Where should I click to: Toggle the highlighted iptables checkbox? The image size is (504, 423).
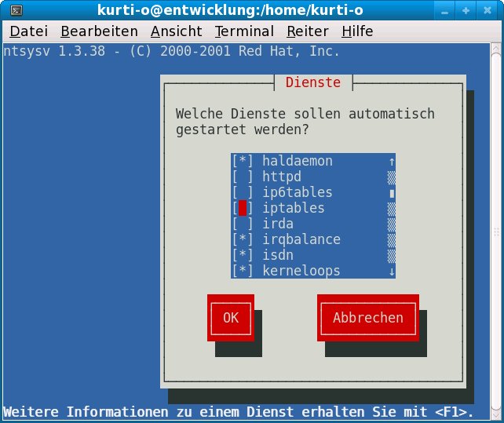[x=243, y=208]
